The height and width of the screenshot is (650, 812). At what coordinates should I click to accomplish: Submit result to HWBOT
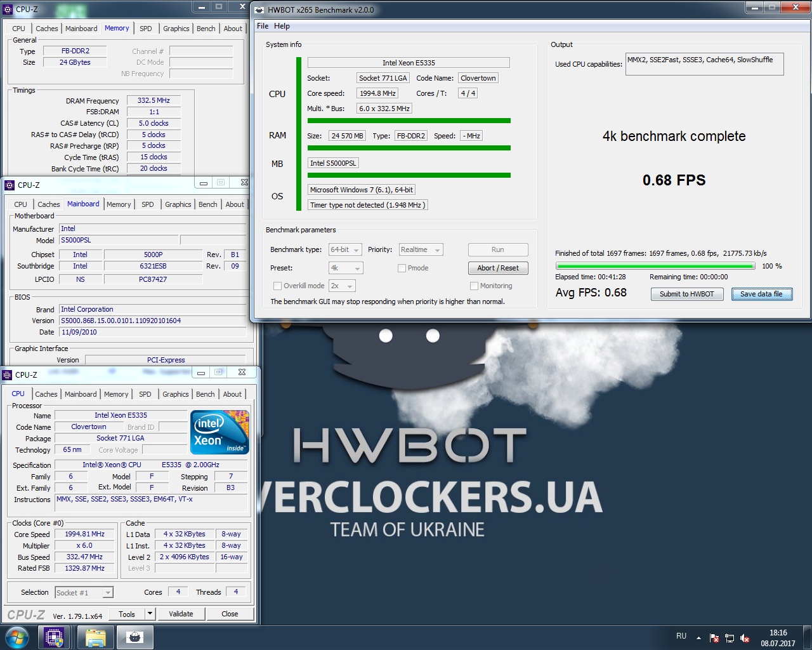(x=687, y=294)
